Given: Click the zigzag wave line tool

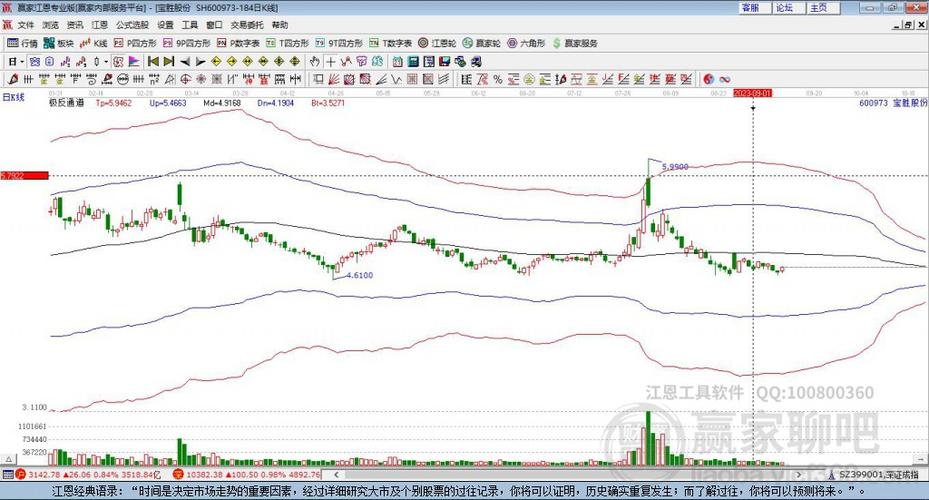Looking at the screenshot, I should click(x=396, y=79).
